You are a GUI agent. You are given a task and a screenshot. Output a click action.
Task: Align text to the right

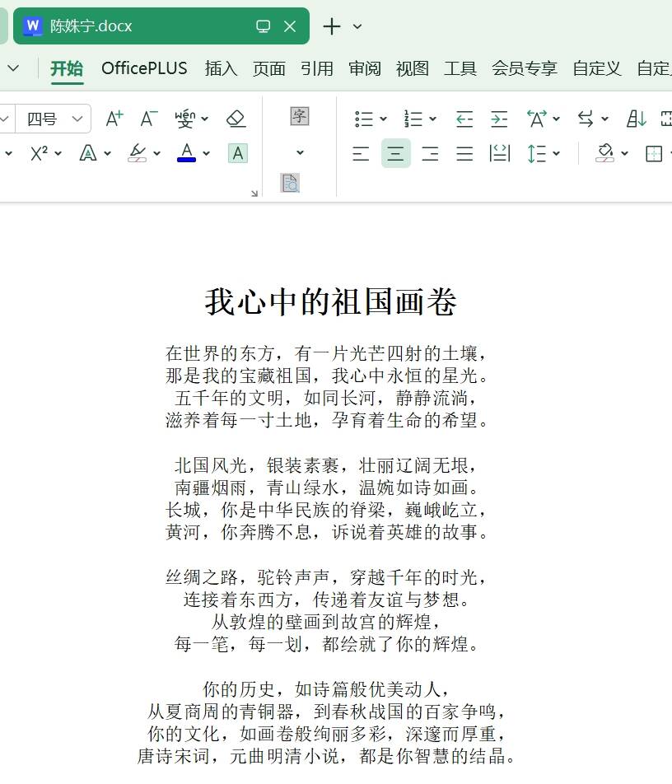click(430, 153)
